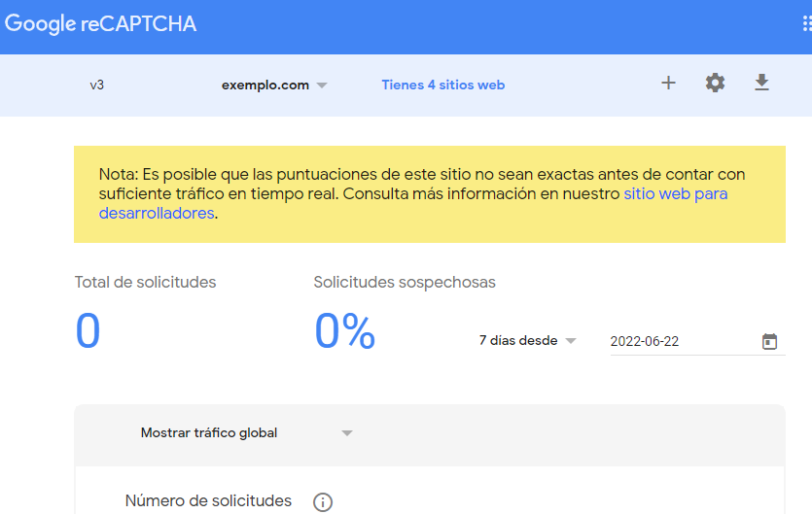Viewport: 812px width, 514px height.
Task: Click the plus icon to add a site
Action: [x=668, y=83]
